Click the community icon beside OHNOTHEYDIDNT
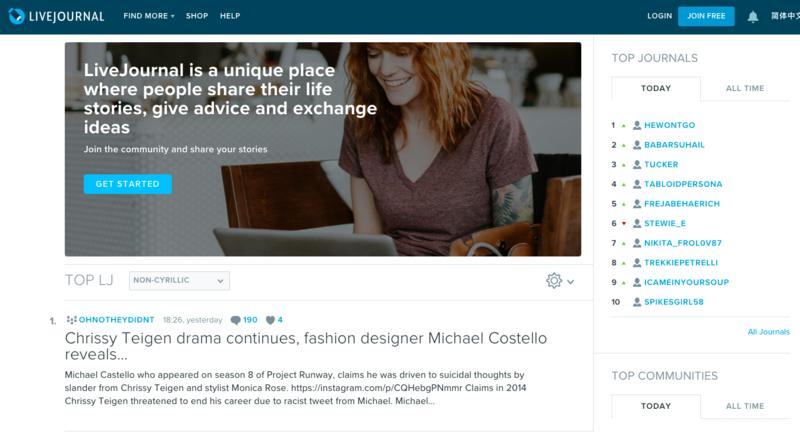 (x=71, y=320)
